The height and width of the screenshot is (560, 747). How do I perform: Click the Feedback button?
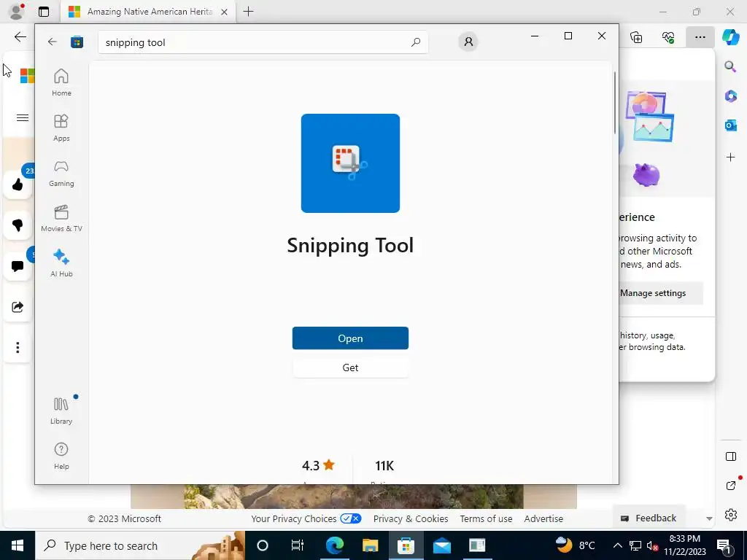[x=649, y=518]
